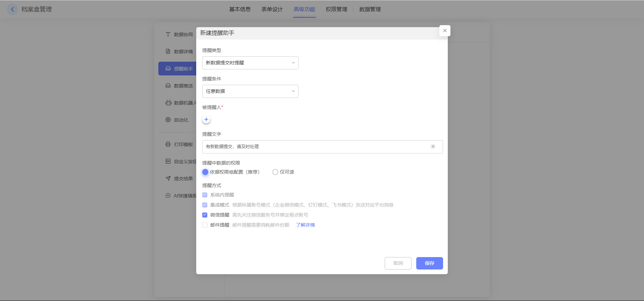Image resolution: width=644 pixels, height=301 pixels.
Task: Open the 提醒类型 dropdown
Action: point(250,63)
